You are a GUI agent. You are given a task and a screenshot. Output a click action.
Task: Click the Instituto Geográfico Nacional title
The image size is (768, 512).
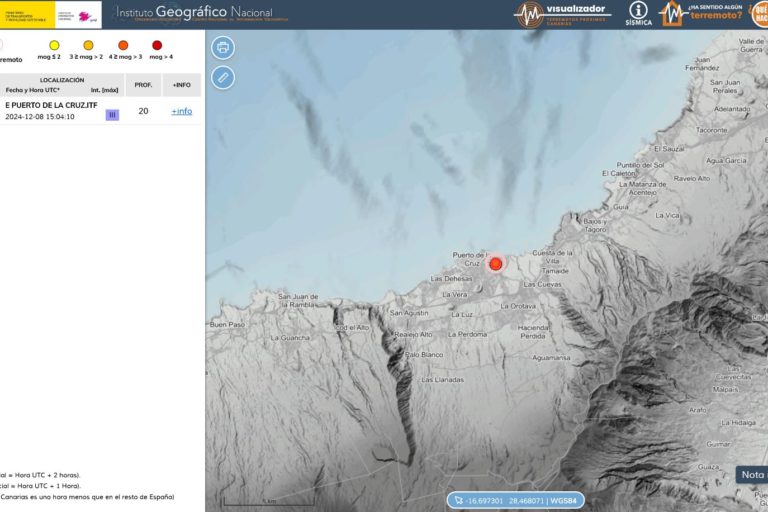tap(194, 12)
